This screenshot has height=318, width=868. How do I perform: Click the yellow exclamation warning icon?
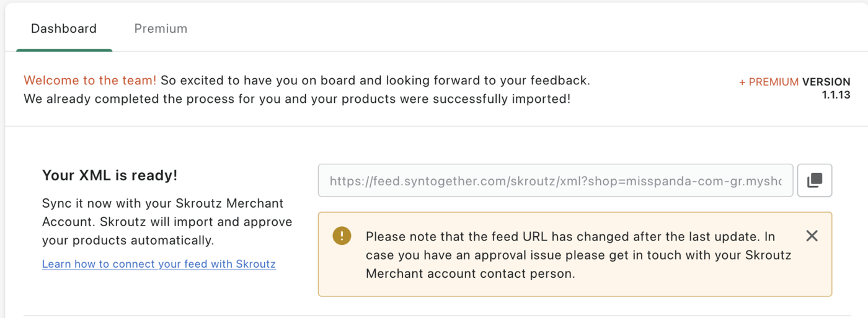(x=342, y=236)
